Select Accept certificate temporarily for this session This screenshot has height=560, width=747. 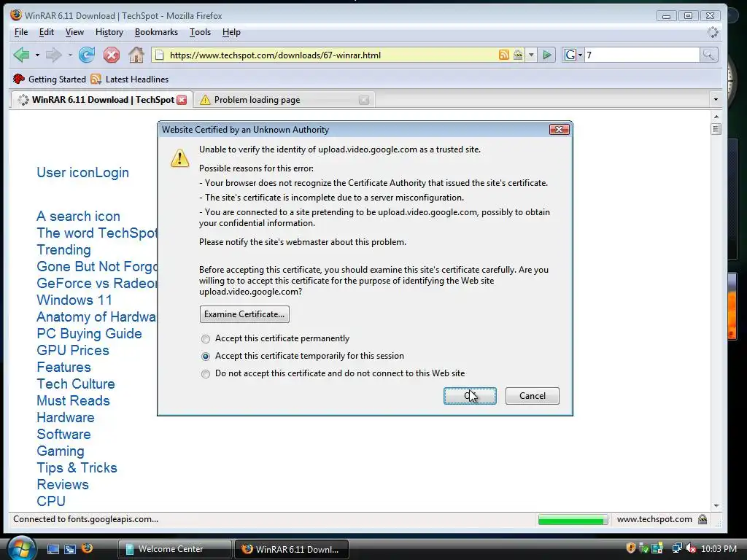[x=205, y=356]
